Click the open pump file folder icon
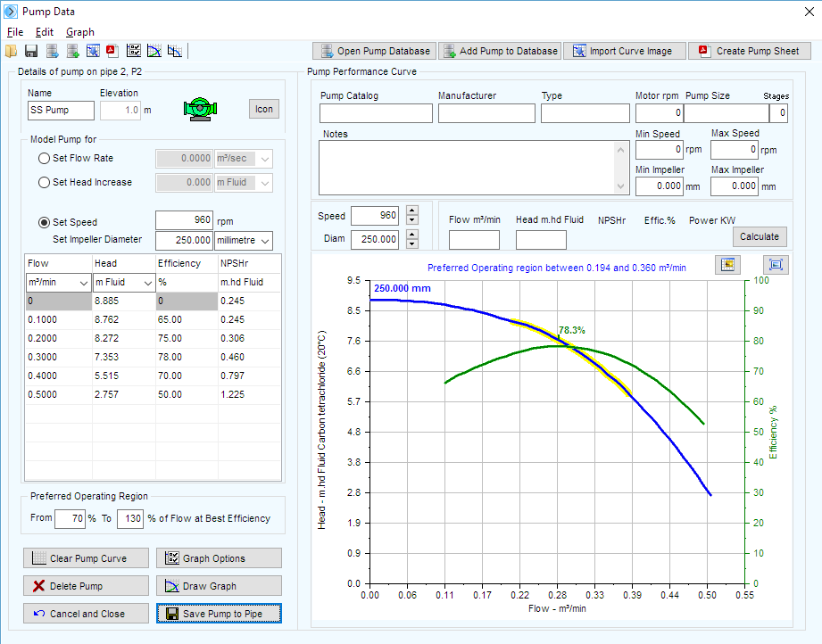 [x=11, y=51]
